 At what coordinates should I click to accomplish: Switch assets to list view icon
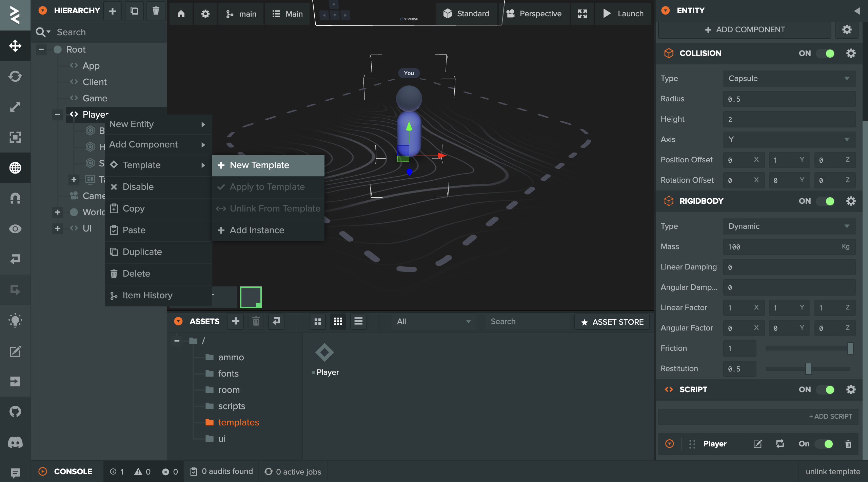pyautogui.click(x=358, y=321)
